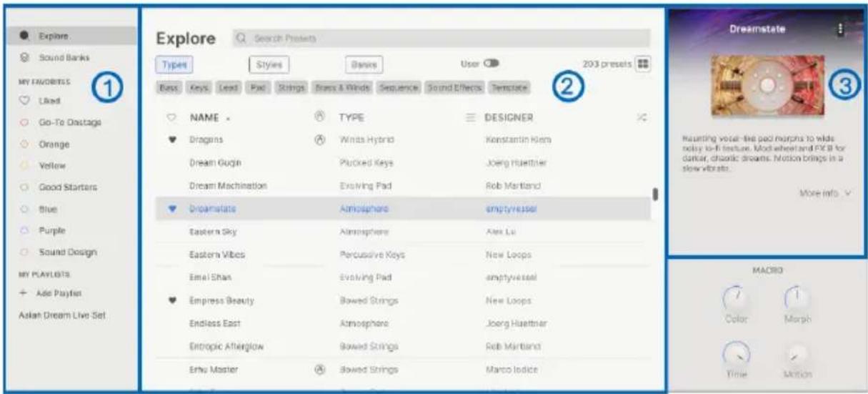Show Liked presets via heart icon
The width and height of the screenshot is (868, 394).
(x=25, y=100)
